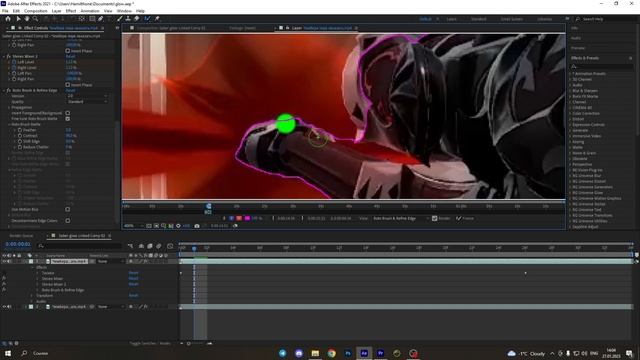Click Toggle Switches / Modes button
This screenshot has width=640, height=360.
151,344
